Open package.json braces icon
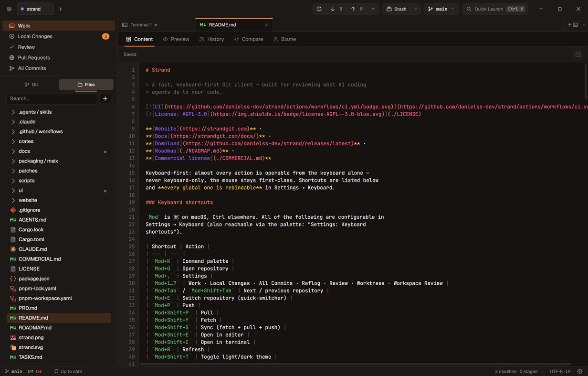 coord(13,279)
